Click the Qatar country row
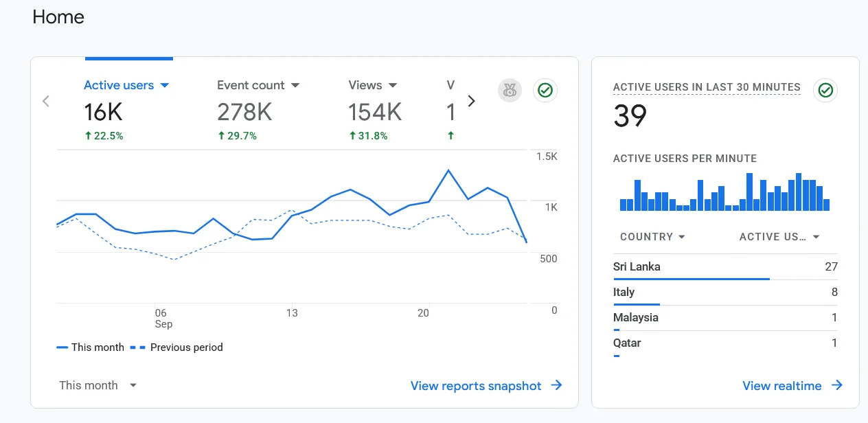The height and width of the screenshot is (423, 868). tap(725, 343)
